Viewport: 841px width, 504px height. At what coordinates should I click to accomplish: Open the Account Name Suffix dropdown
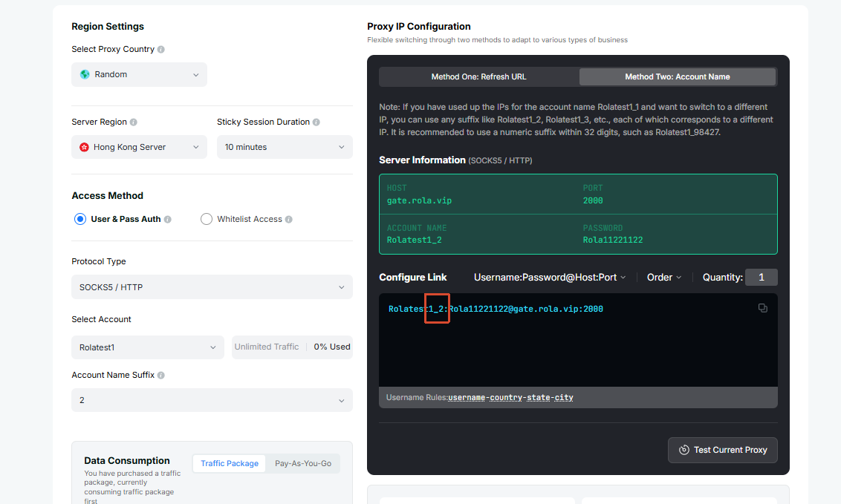(212, 400)
